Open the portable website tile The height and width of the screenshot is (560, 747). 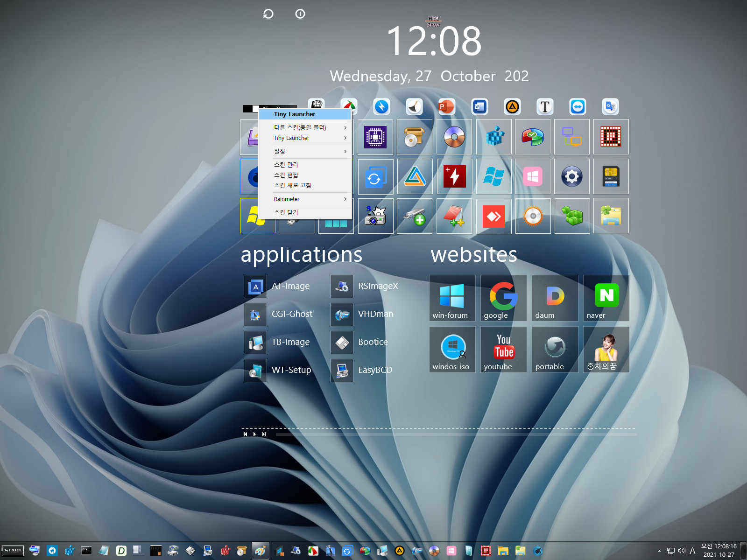(x=555, y=350)
